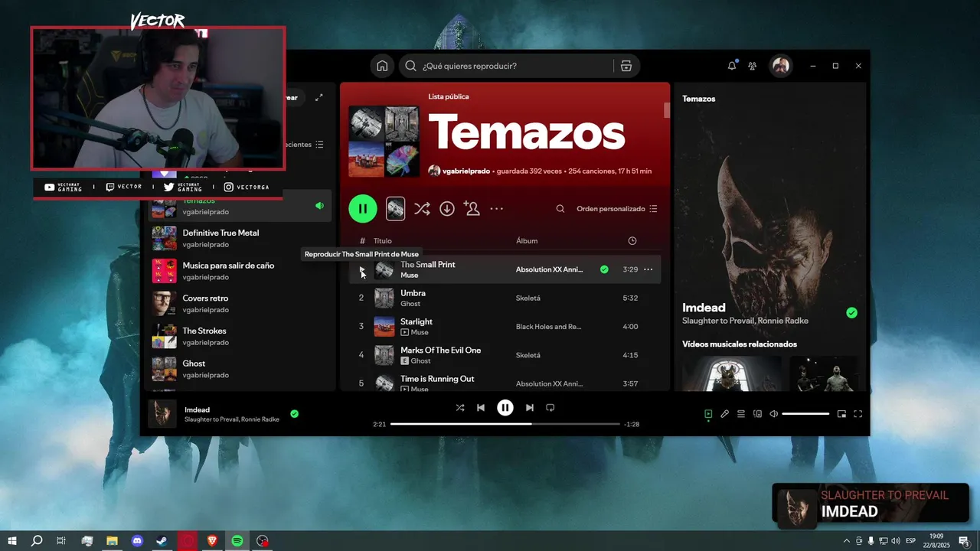Viewport: 980px width, 551px height.
Task: Play The Small Print by Muse
Action: (361, 269)
